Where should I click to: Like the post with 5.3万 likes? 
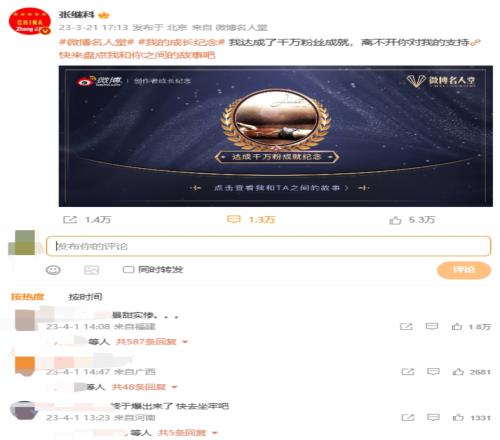pyautogui.click(x=395, y=220)
